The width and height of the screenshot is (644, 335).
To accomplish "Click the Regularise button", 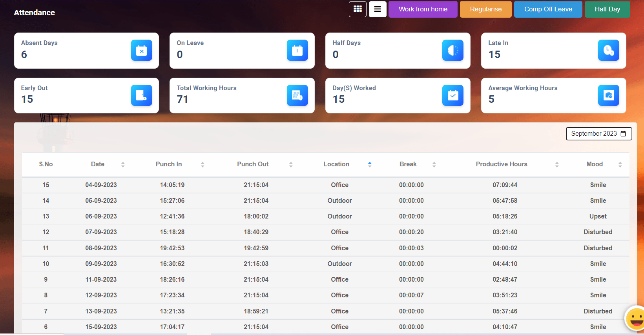I will [485, 9].
